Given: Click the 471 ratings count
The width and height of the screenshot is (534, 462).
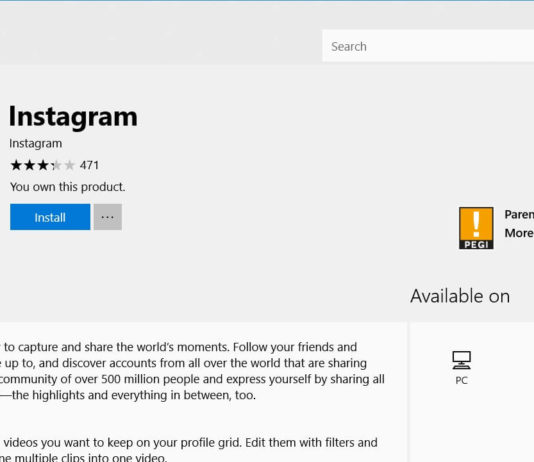Looking at the screenshot, I should 89,165.
